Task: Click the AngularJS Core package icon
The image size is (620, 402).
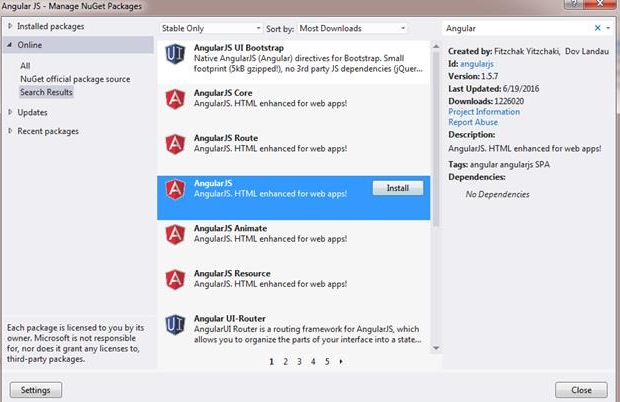Action: point(175,99)
